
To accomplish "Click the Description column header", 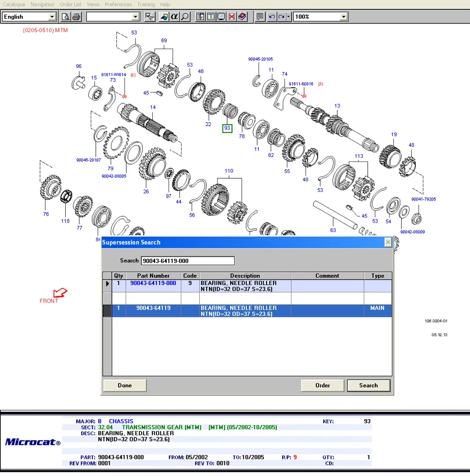I will (x=245, y=276).
